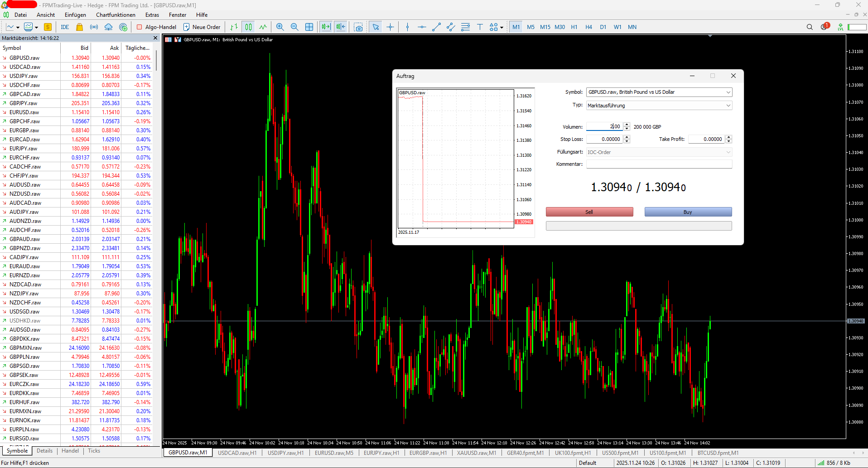Increase Volumen with the stepper arrow
The width and height of the screenshot is (868, 468).
click(627, 125)
